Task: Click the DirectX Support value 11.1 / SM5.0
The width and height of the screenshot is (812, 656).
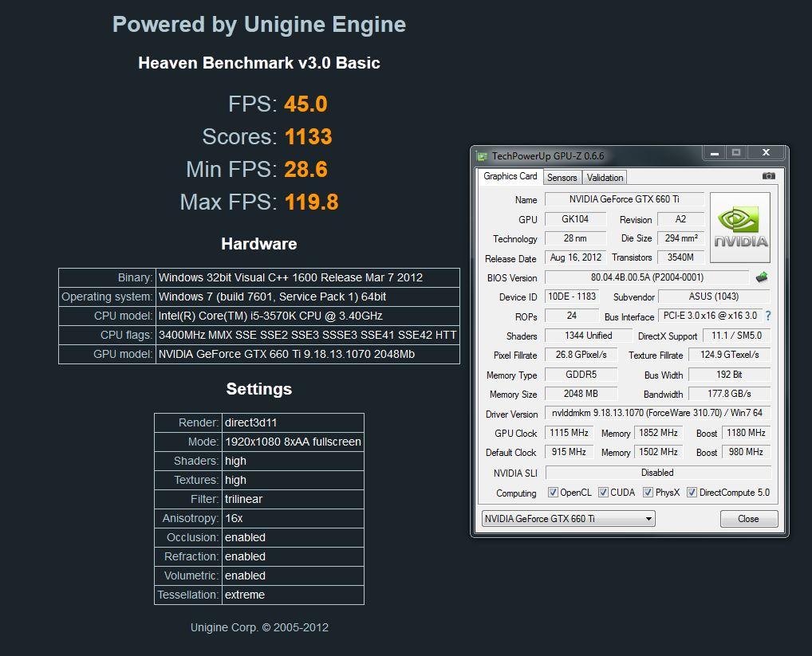Action: (736, 336)
